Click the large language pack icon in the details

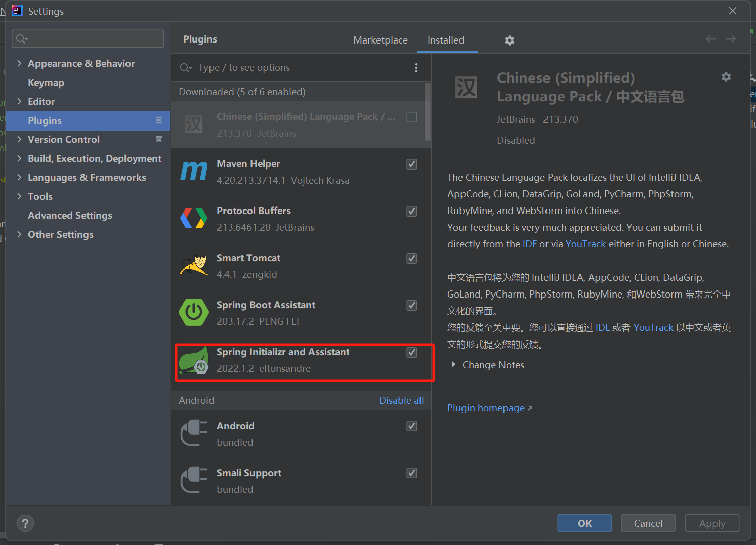click(466, 87)
